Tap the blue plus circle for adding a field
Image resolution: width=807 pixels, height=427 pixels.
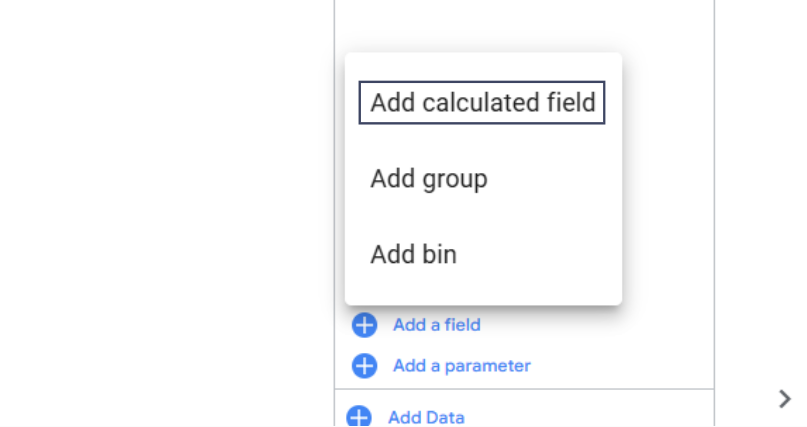[x=364, y=325]
